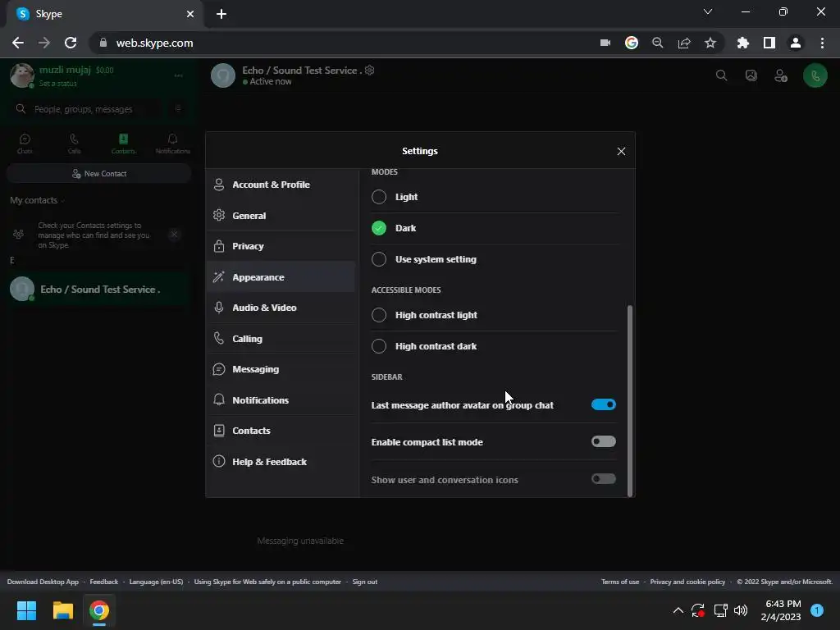Image resolution: width=840 pixels, height=630 pixels.
Task: Open Notifications settings
Action: point(281,400)
